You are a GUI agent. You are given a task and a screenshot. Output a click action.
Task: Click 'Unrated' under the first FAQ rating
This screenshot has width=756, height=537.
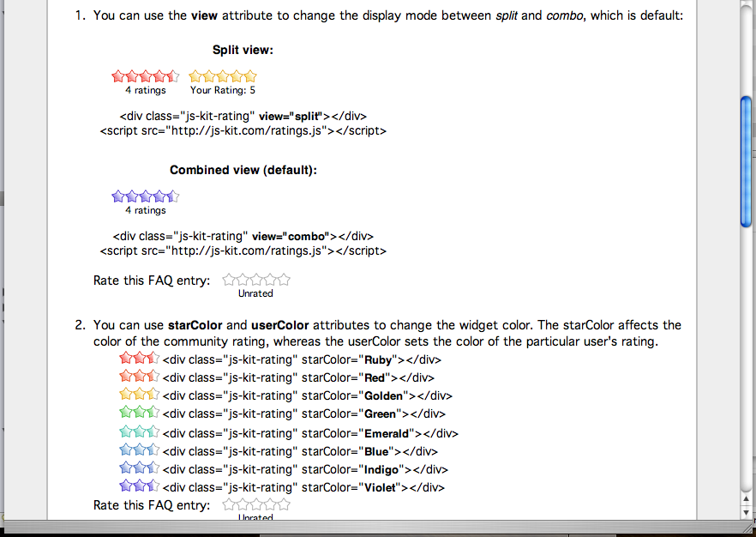point(255,293)
